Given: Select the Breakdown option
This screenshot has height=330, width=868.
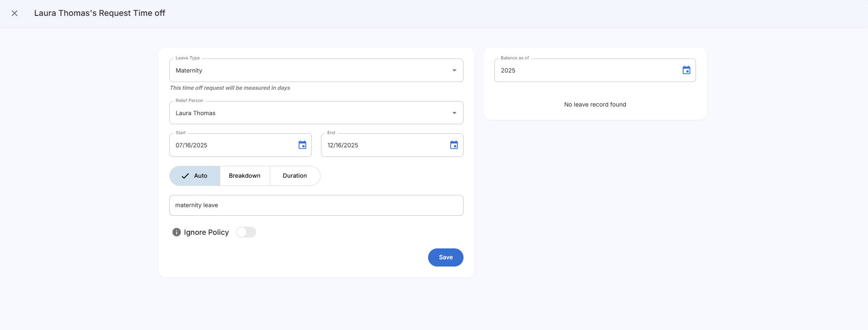Looking at the screenshot, I should pos(245,176).
